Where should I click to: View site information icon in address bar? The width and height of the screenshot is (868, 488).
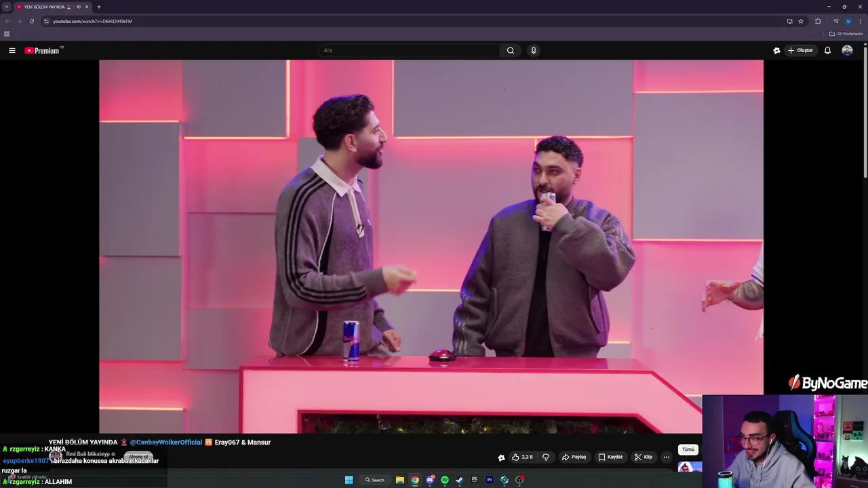[x=46, y=21]
